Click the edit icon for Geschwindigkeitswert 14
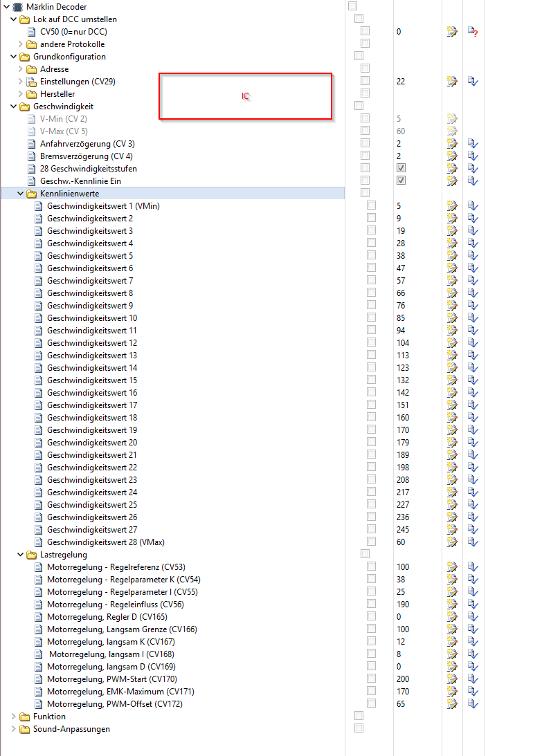This screenshot has width=542, height=756. [x=452, y=368]
